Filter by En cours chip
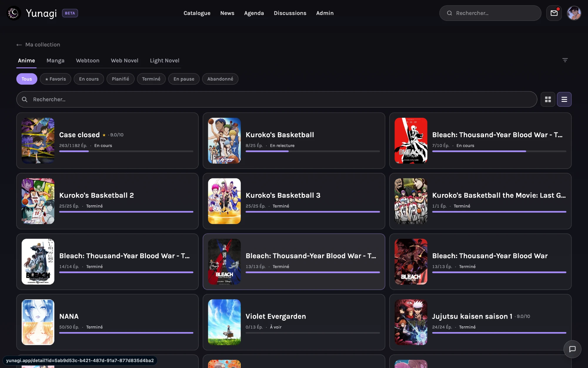 (89, 79)
